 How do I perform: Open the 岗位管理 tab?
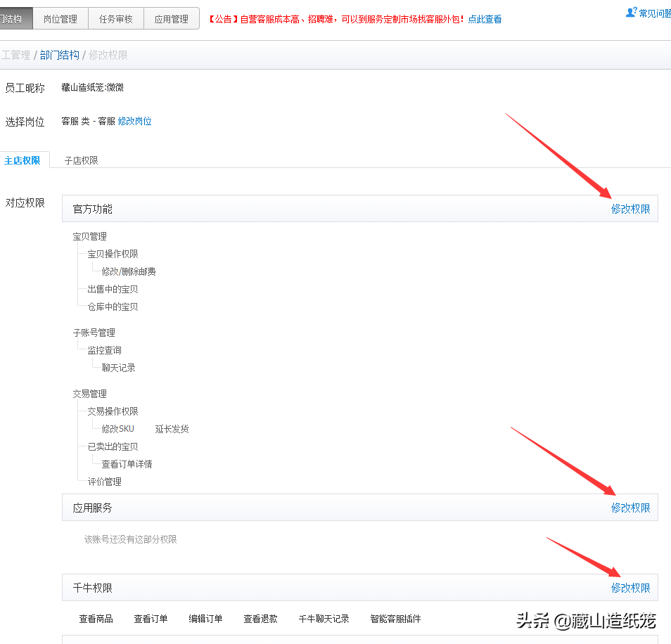[x=60, y=19]
